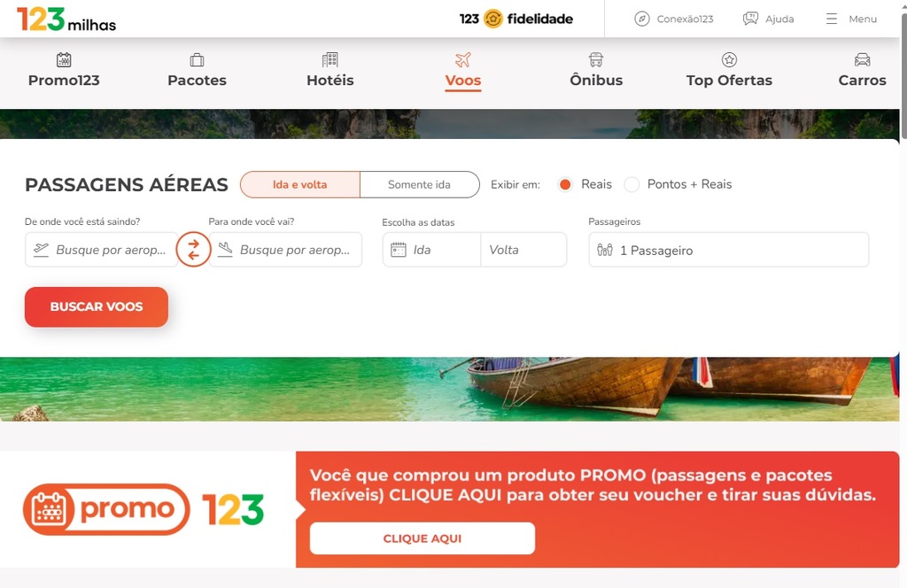Image resolution: width=907 pixels, height=588 pixels.
Task: Select the Hotéis building icon
Action: coord(329,59)
